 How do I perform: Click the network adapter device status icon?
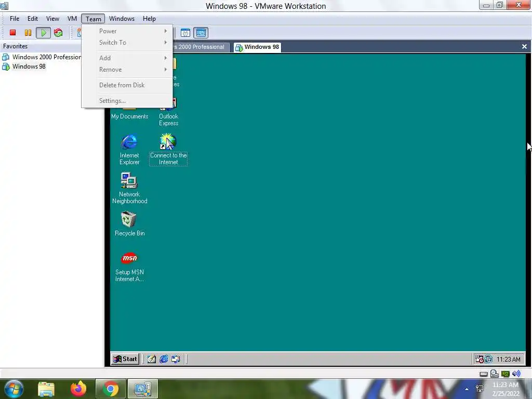click(x=505, y=374)
